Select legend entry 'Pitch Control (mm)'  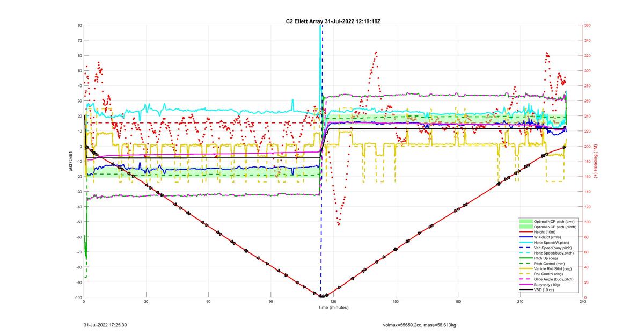[x=550, y=264]
